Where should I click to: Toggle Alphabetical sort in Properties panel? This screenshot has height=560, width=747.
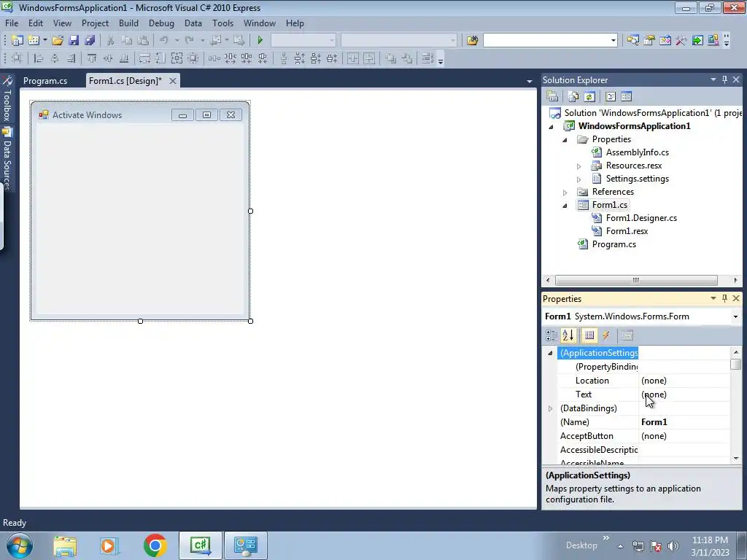point(568,335)
